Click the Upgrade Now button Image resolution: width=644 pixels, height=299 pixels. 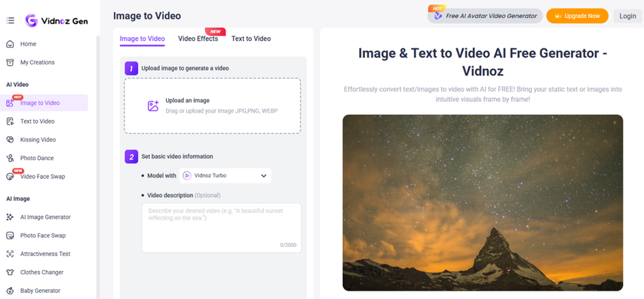tap(577, 16)
